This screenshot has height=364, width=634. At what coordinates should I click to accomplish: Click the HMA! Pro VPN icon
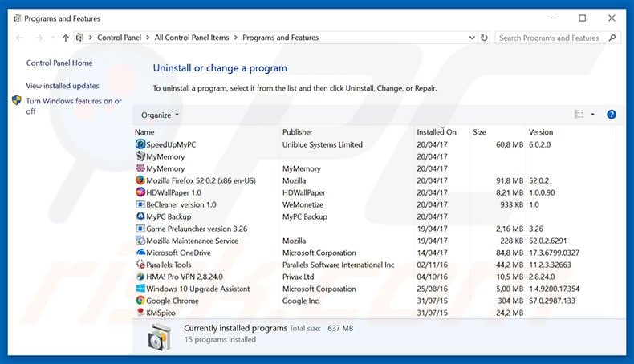pos(140,277)
